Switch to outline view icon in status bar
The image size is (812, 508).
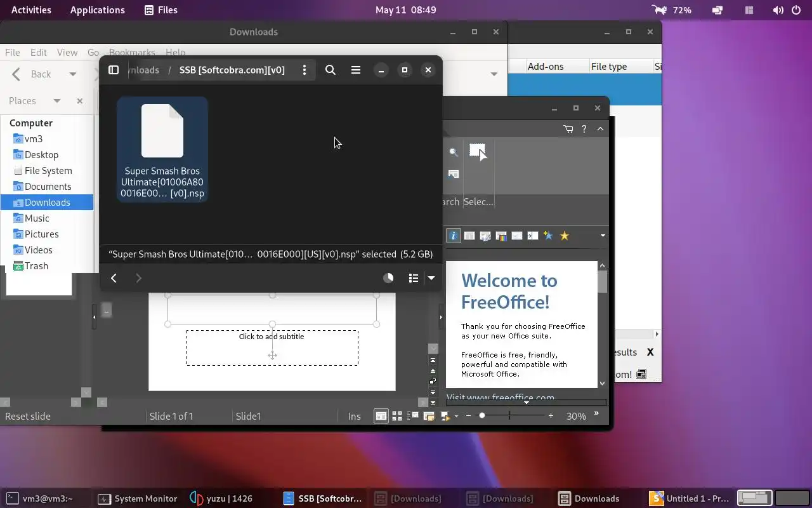pyautogui.click(x=413, y=416)
